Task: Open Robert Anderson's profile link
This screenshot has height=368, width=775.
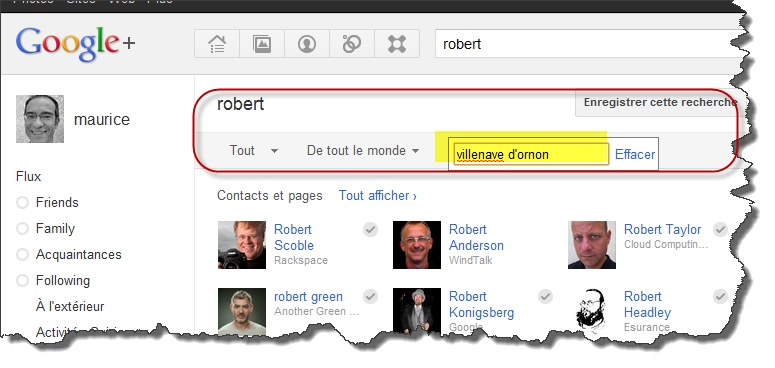Action: [x=476, y=238]
